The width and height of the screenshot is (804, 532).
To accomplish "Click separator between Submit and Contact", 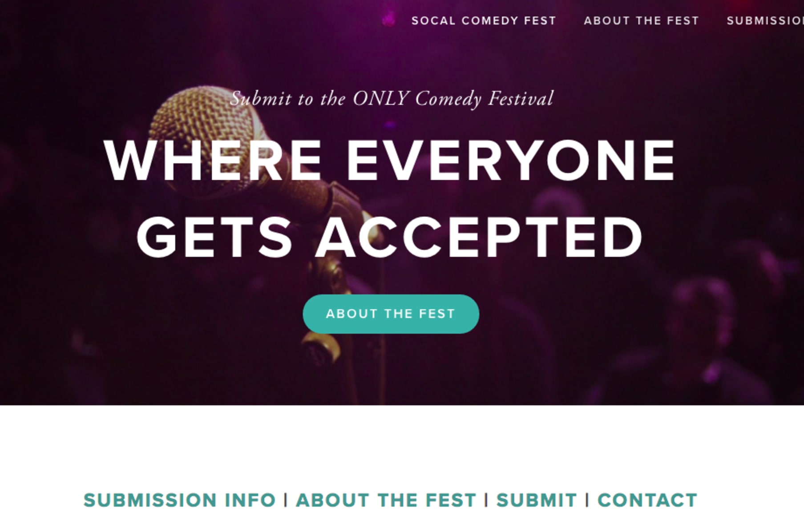I will tap(587, 500).
